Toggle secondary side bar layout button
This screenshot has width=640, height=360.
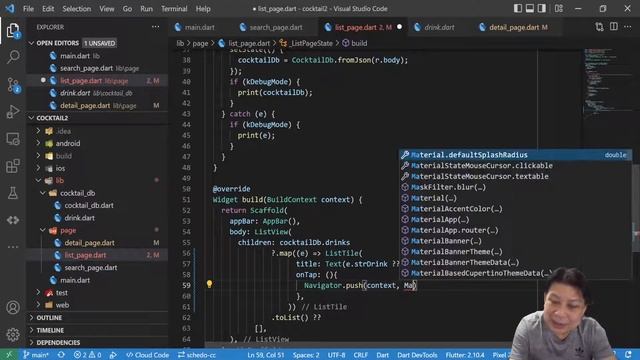coord(542,9)
